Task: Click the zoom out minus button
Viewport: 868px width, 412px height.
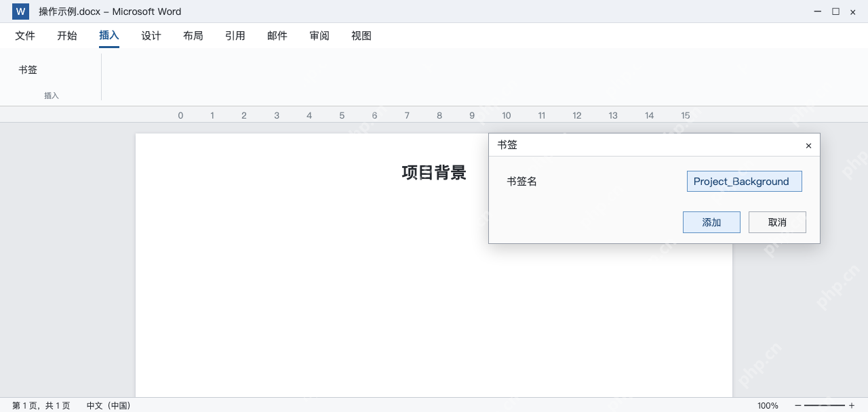Action: (797, 405)
